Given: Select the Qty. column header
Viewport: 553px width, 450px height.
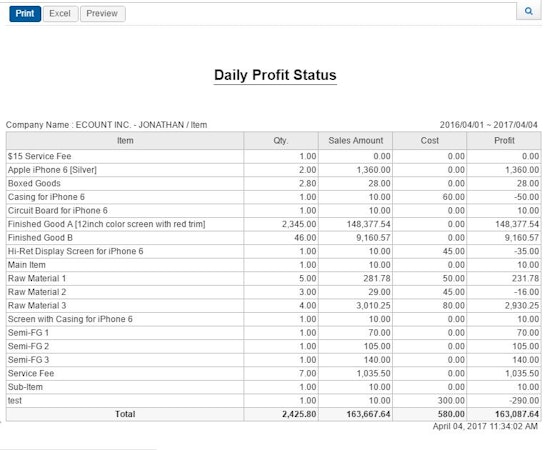Looking at the screenshot, I should (x=281, y=141).
